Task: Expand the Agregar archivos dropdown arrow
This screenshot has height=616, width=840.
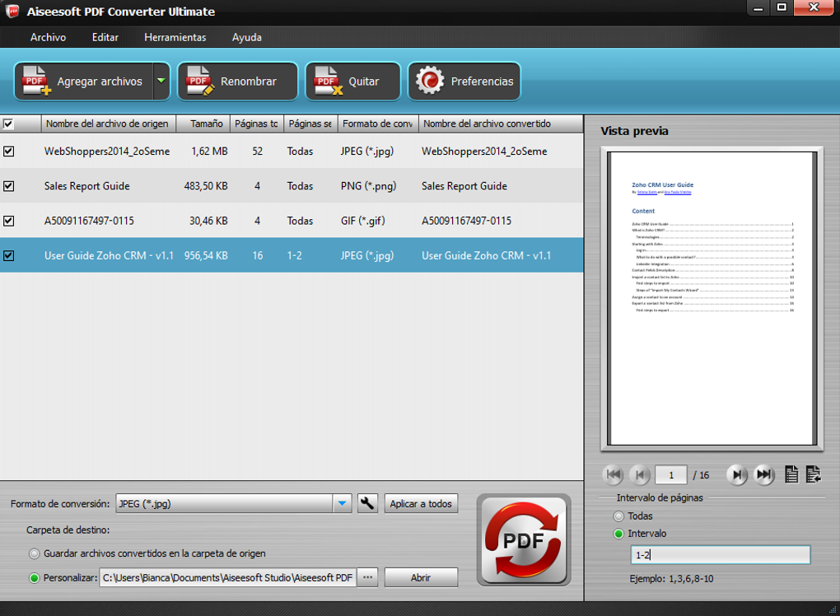Action: [161, 81]
